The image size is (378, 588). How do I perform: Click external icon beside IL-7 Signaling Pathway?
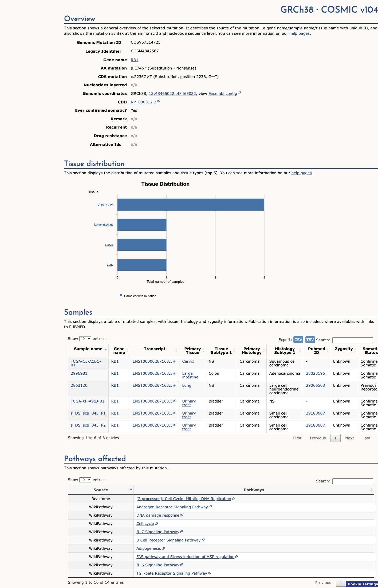point(182,532)
